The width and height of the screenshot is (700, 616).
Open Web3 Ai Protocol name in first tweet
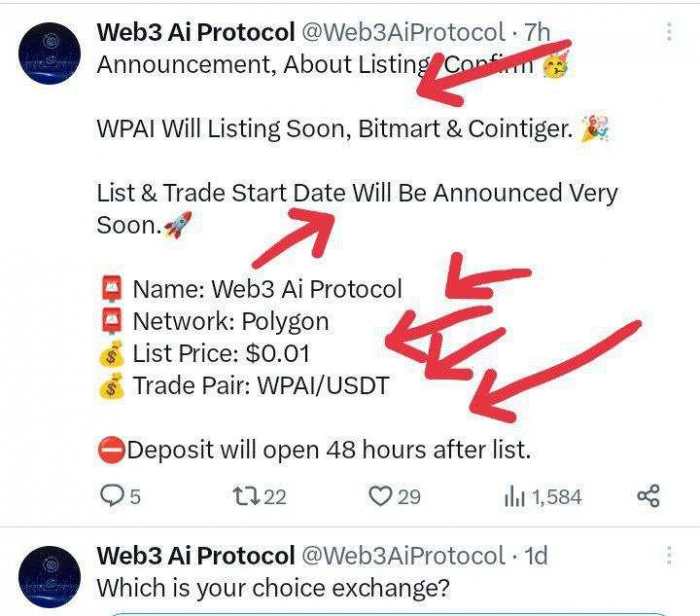click(196, 32)
